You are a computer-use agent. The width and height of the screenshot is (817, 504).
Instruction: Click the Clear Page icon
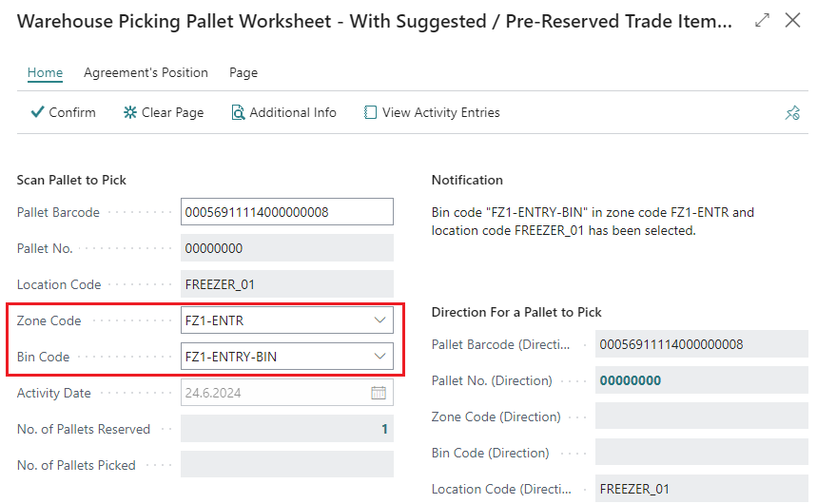(x=130, y=112)
